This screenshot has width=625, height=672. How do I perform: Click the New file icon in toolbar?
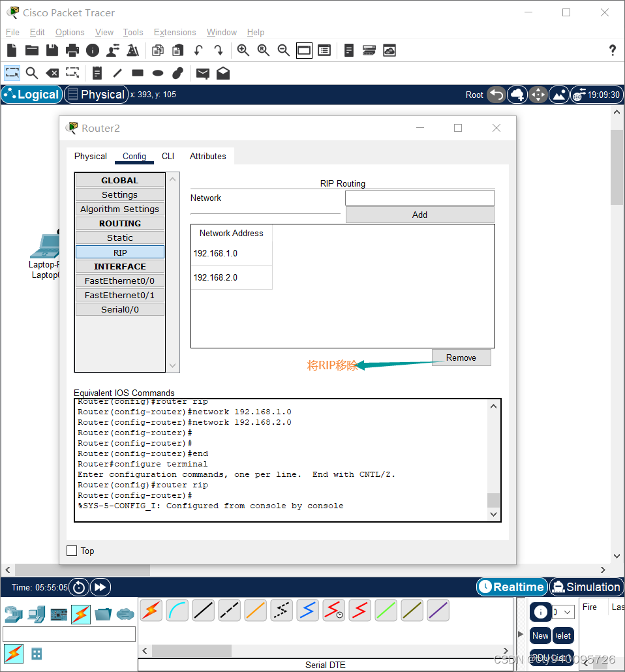12,51
